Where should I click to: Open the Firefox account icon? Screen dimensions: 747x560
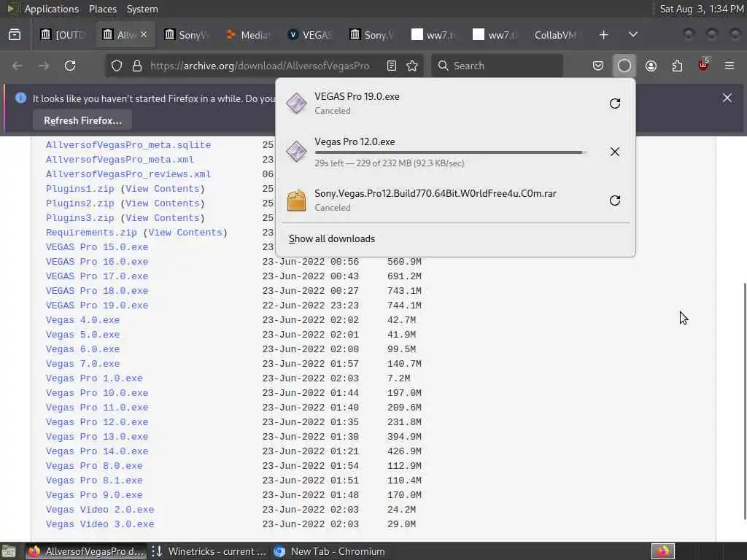point(651,66)
